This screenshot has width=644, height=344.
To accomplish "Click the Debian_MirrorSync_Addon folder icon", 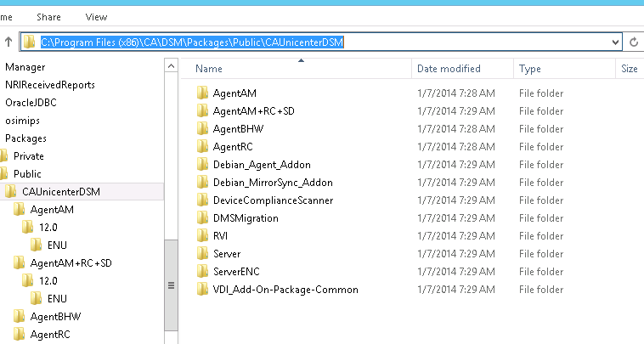I will pos(202,183).
